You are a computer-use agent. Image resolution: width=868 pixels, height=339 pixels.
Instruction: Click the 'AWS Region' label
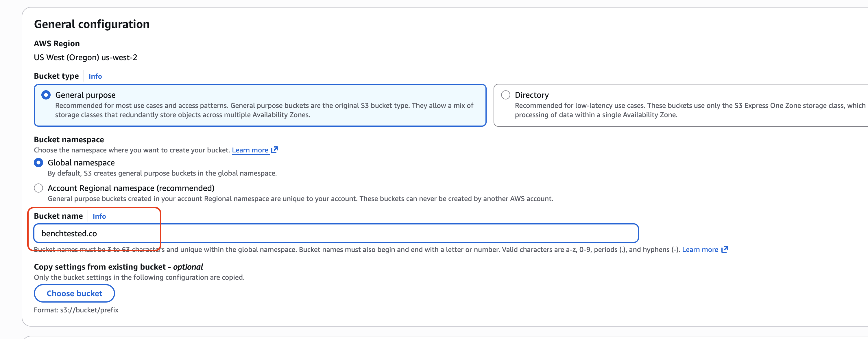click(57, 43)
